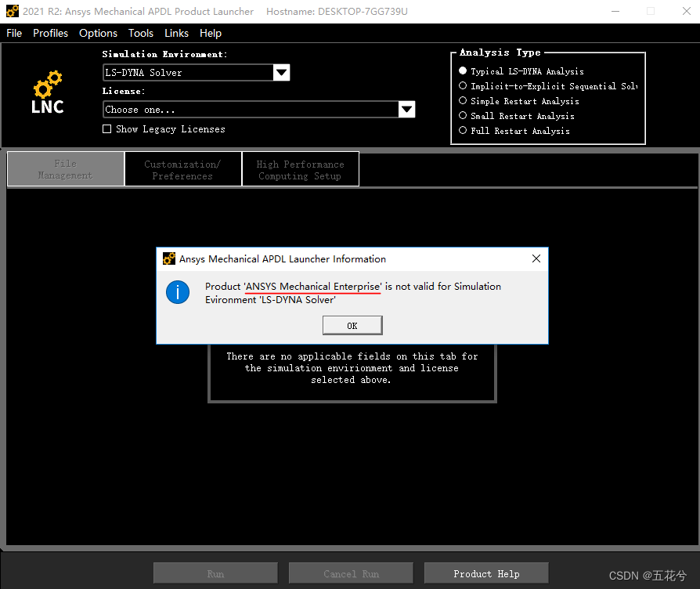Click the blue information icon in the dialog
Image resolution: width=700 pixels, height=589 pixels.
(x=178, y=292)
